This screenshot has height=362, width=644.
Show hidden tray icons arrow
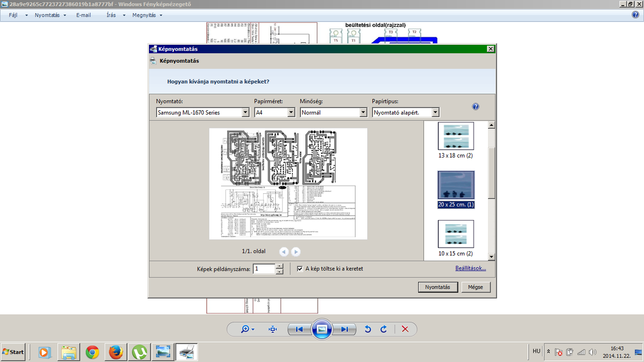pos(548,352)
